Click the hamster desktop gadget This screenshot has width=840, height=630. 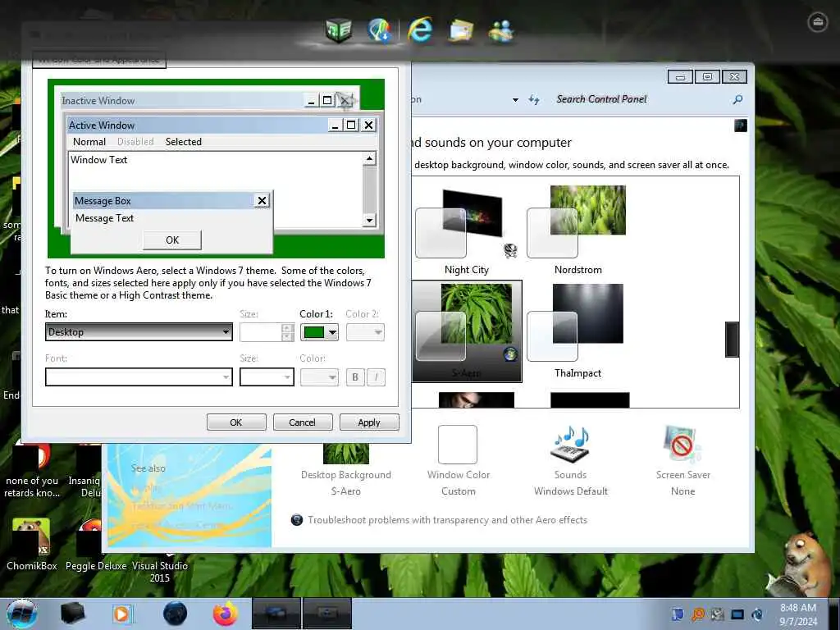coord(799,564)
